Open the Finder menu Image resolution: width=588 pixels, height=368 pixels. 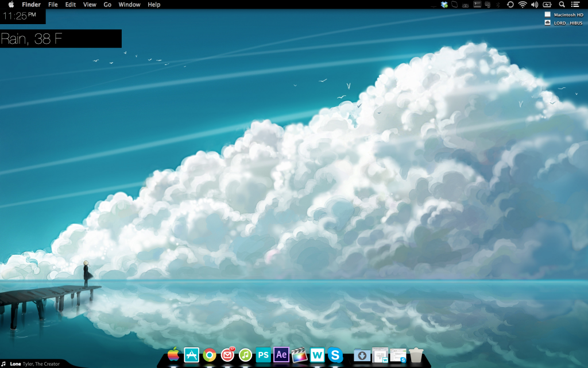pyautogui.click(x=31, y=5)
